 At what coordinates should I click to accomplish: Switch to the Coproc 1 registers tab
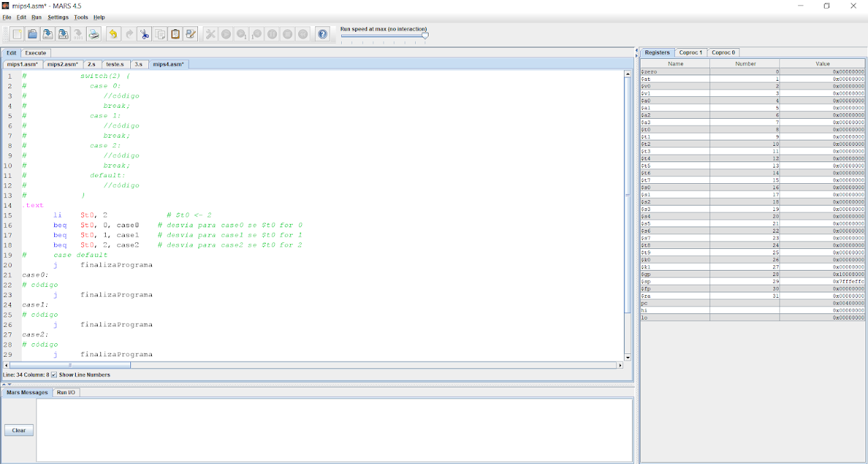[691, 53]
